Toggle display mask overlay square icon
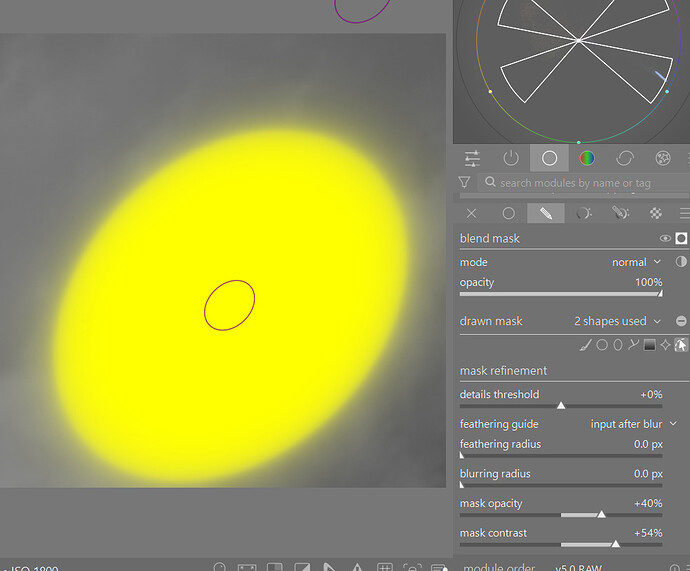This screenshot has width=690, height=571. tap(681, 238)
